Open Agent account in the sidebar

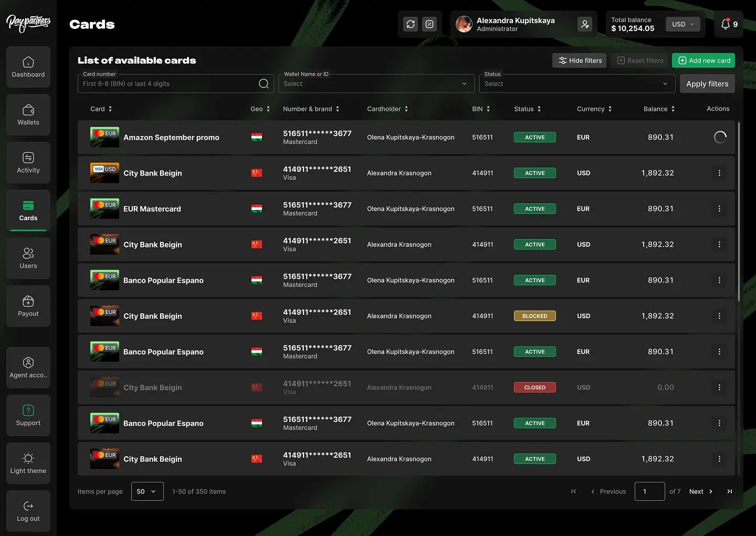click(x=28, y=367)
